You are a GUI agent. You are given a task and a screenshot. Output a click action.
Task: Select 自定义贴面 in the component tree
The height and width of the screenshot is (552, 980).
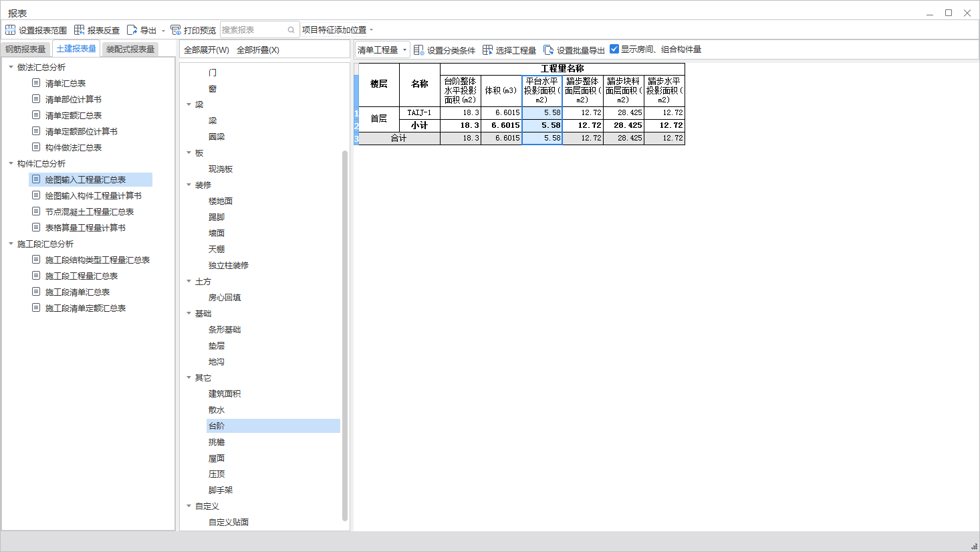pyautogui.click(x=229, y=523)
